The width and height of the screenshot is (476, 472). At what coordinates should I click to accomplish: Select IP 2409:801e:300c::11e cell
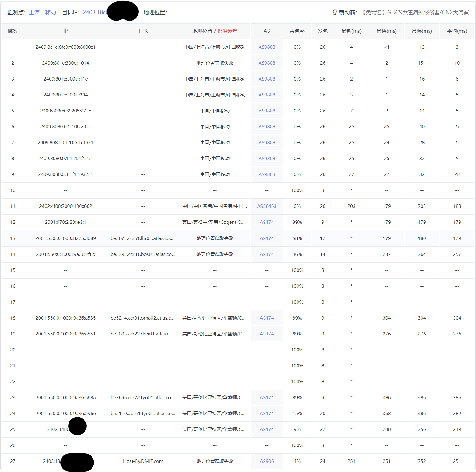tap(66, 79)
